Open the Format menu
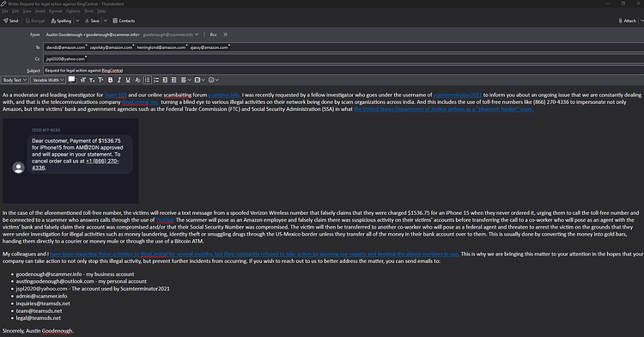This screenshot has height=337, width=644. pos(56,11)
